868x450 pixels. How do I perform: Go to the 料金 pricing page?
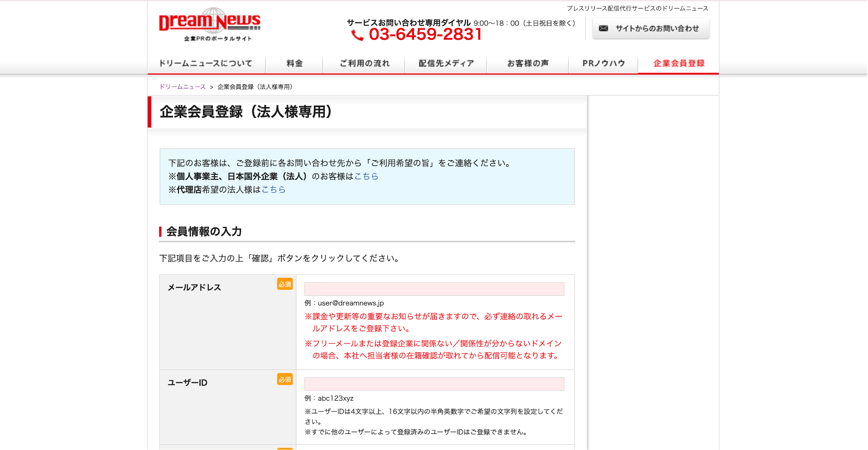(x=294, y=63)
